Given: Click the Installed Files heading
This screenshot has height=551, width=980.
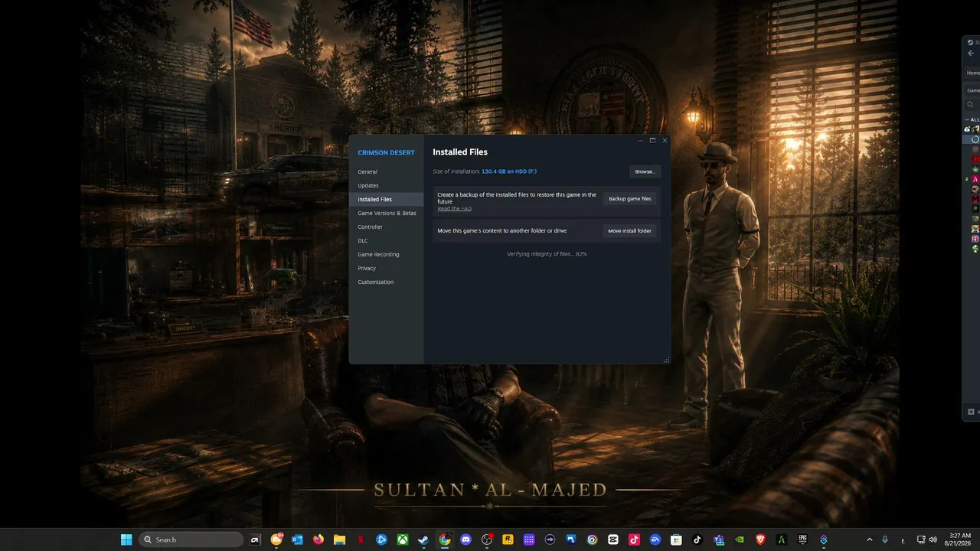Looking at the screenshot, I should [x=460, y=152].
